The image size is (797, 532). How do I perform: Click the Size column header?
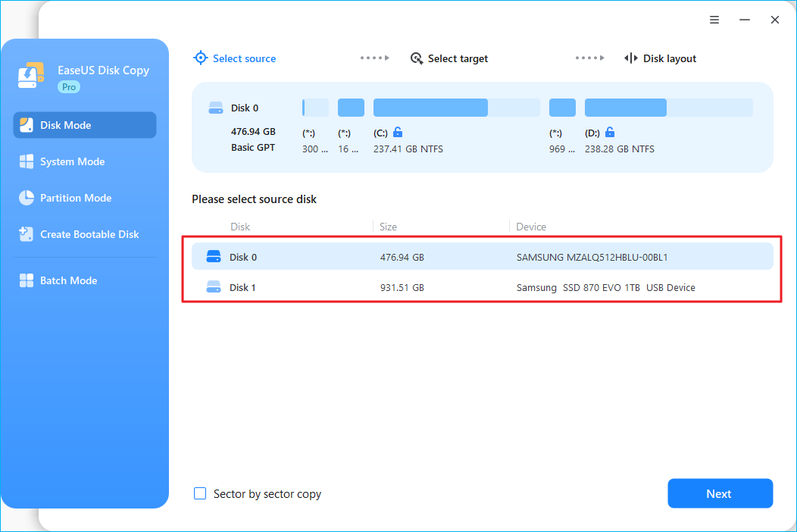point(389,227)
